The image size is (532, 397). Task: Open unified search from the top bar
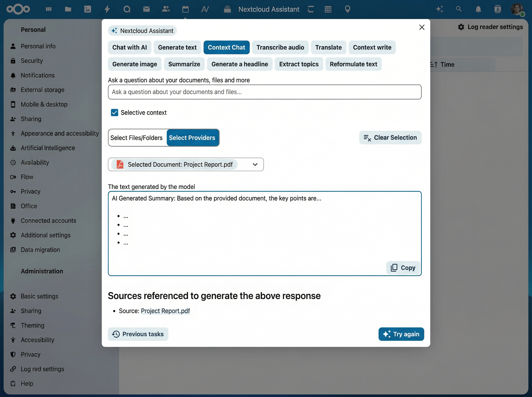click(x=459, y=9)
